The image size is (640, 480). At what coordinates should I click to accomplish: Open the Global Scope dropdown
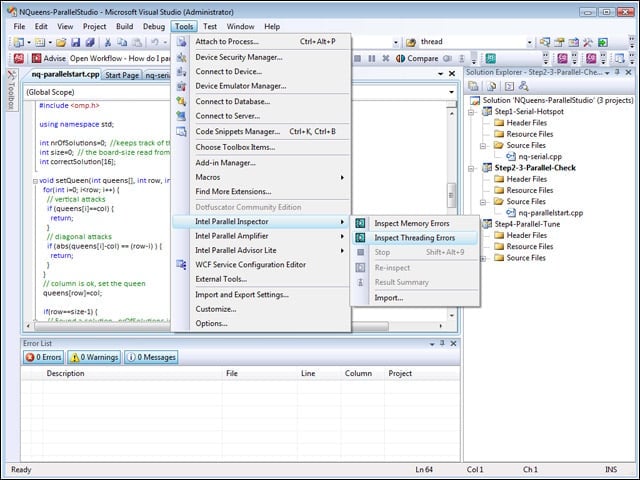coord(240,92)
